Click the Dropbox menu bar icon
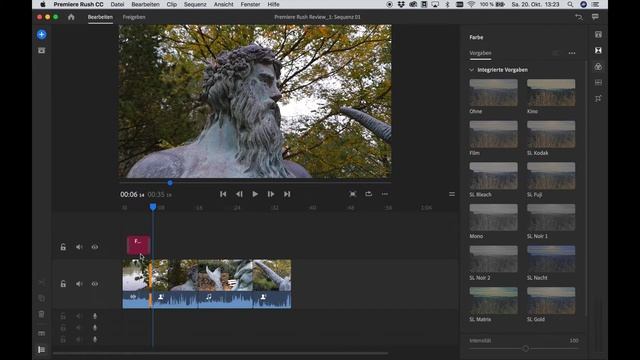Screen dimensions: 640x360 (x=401, y=4)
